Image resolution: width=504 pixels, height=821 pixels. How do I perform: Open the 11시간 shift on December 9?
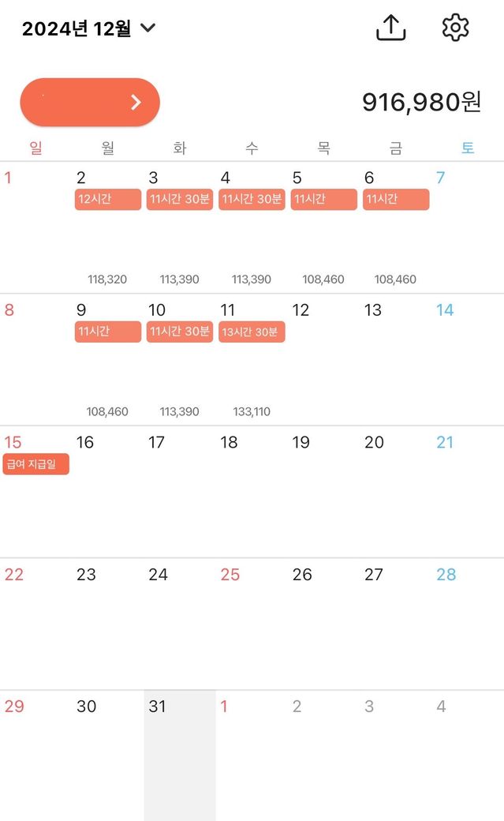[108, 332]
